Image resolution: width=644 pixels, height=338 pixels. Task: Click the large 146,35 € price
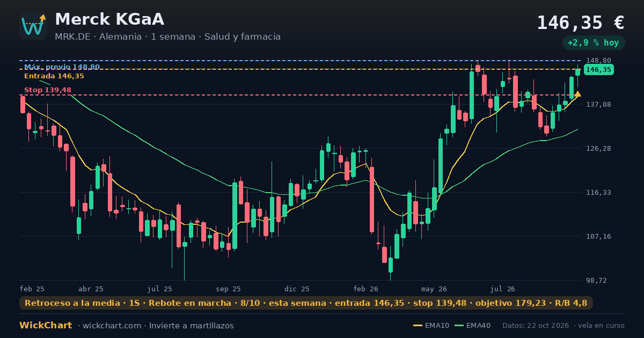581,23
